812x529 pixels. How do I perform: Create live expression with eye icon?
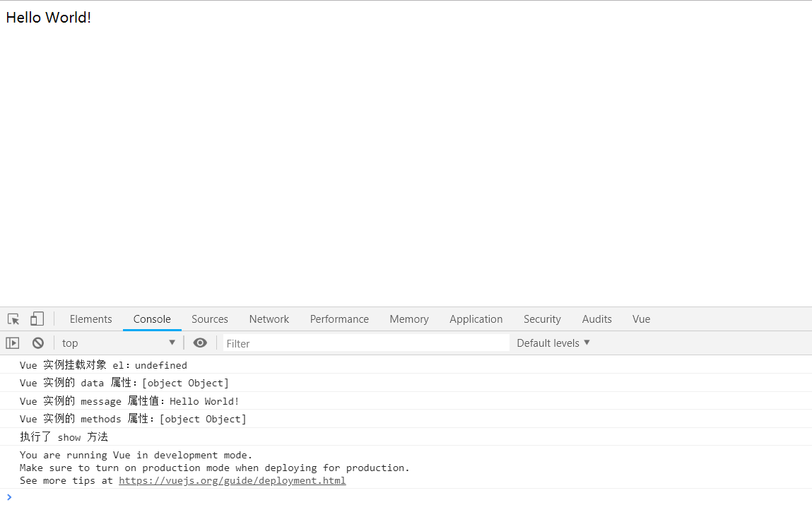click(x=200, y=343)
